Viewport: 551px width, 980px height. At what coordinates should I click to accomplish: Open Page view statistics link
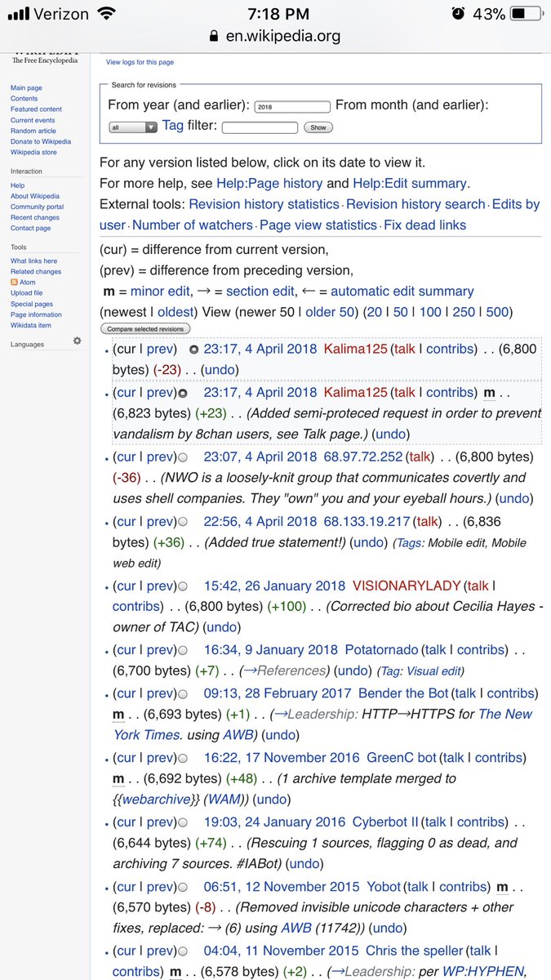point(318,225)
